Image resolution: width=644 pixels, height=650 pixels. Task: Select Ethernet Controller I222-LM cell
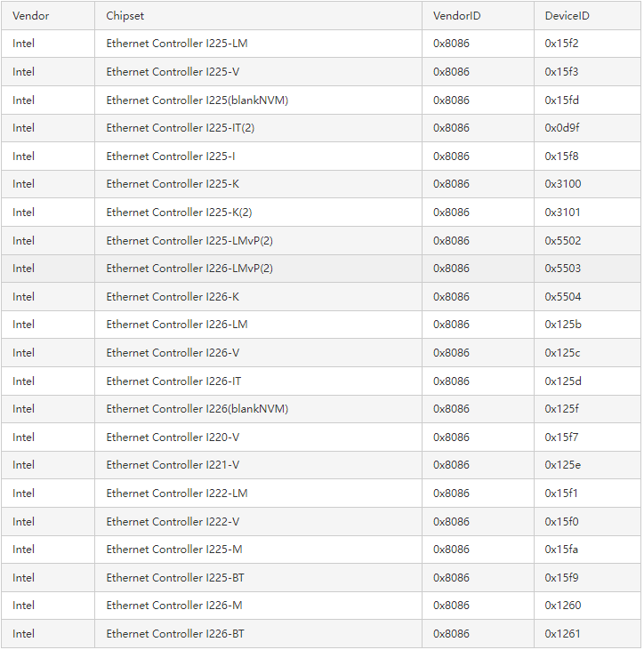point(258,494)
